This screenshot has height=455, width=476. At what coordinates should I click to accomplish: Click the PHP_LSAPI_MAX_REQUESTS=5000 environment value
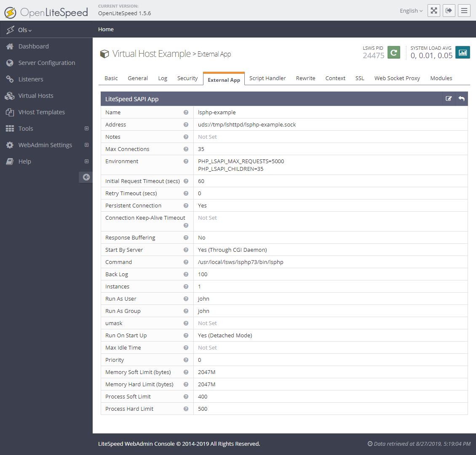(x=241, y=162)
